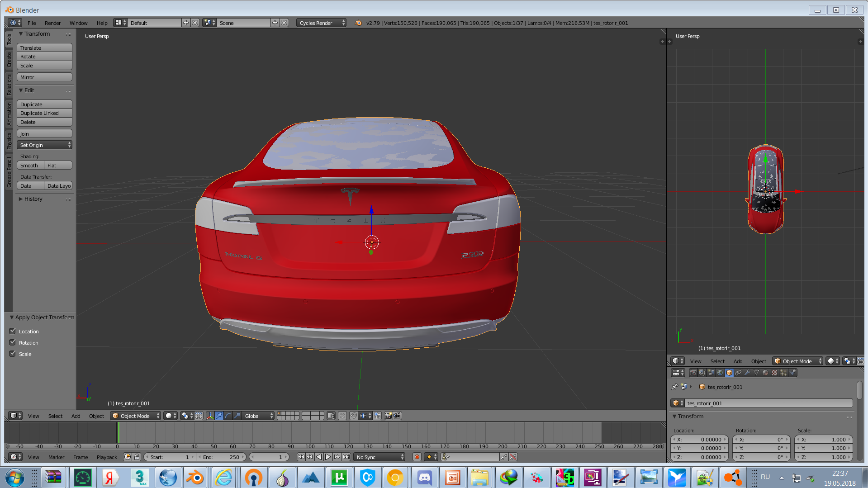Toggle the Location checkbox in Apply Object Transform
The image size is (868, 488).
(13, 331)
